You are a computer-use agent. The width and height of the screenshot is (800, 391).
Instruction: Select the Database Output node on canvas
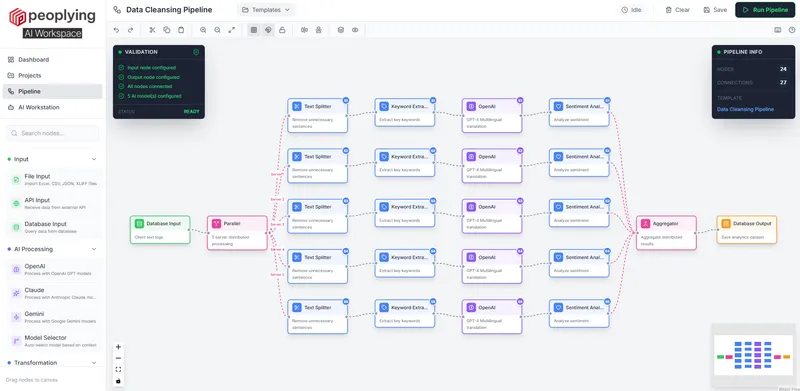(x=746, y=230)
